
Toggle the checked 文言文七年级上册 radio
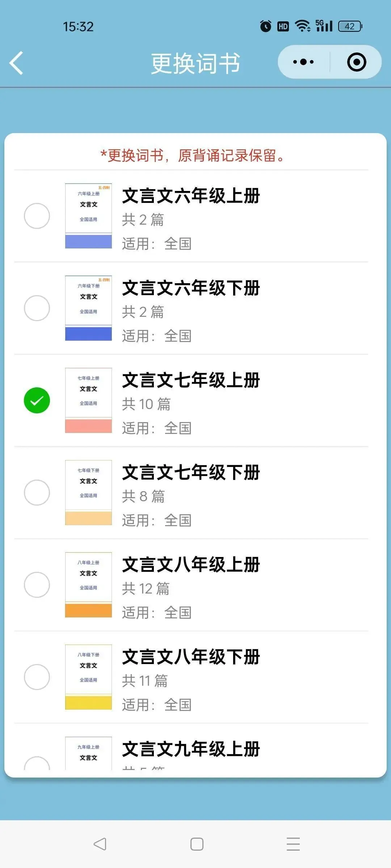pos(37,400)
